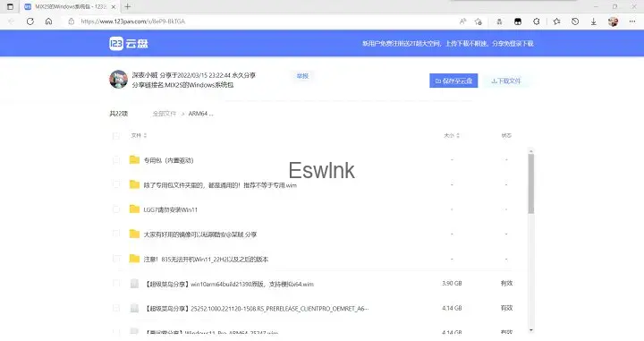644x341 pixels.
Task: Click the address bar URL www.123pan.com
Action: [132, 21]
